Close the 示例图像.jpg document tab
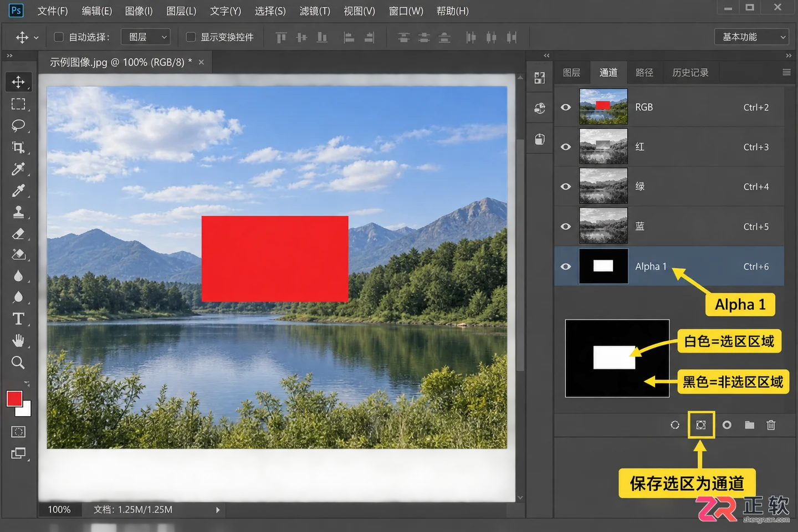The width and height of the screenshot is (798, 532). point(201,62)
